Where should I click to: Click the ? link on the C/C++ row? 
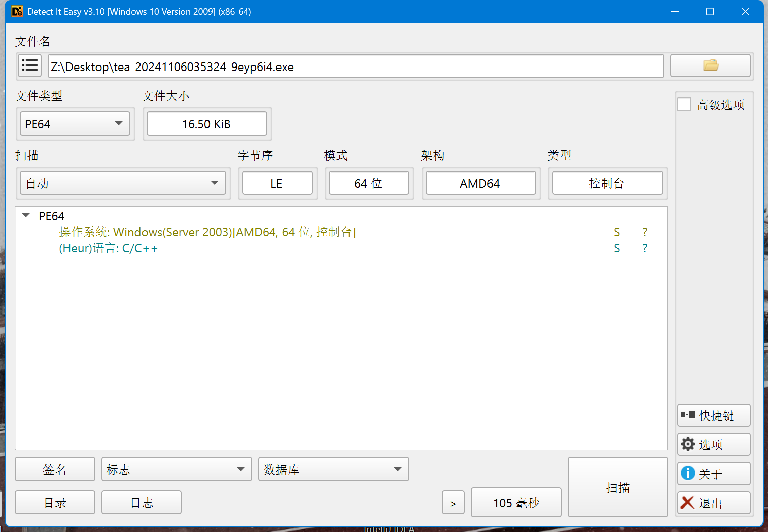[x=645, y=248]
